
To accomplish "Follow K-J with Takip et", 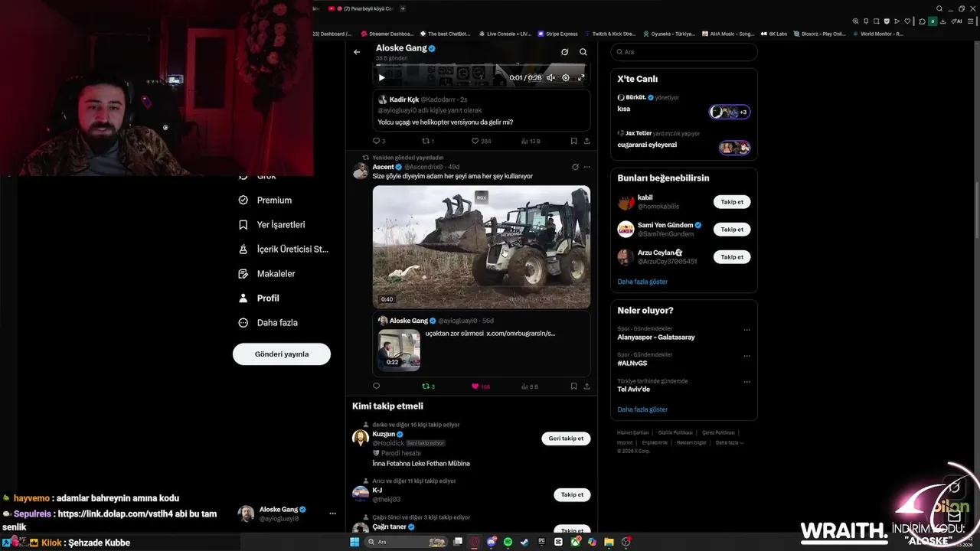I will tap(572, 494).
